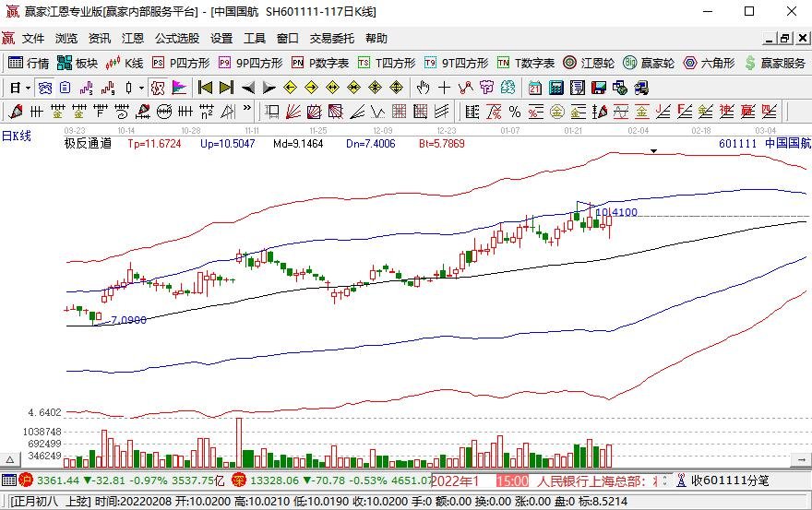The height and width of the screenshot is (510, 812).
Task: Click the gold circled 金 icon
Action: (x=556, y=112)
